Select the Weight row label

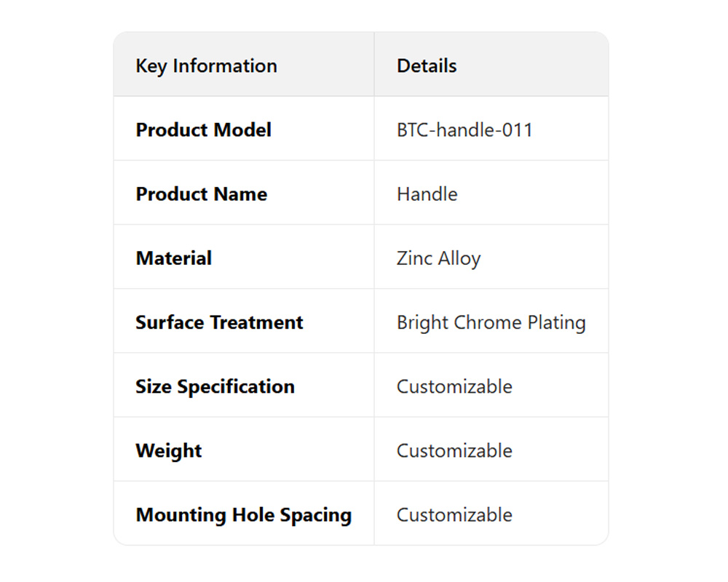(x=168, y=450)
